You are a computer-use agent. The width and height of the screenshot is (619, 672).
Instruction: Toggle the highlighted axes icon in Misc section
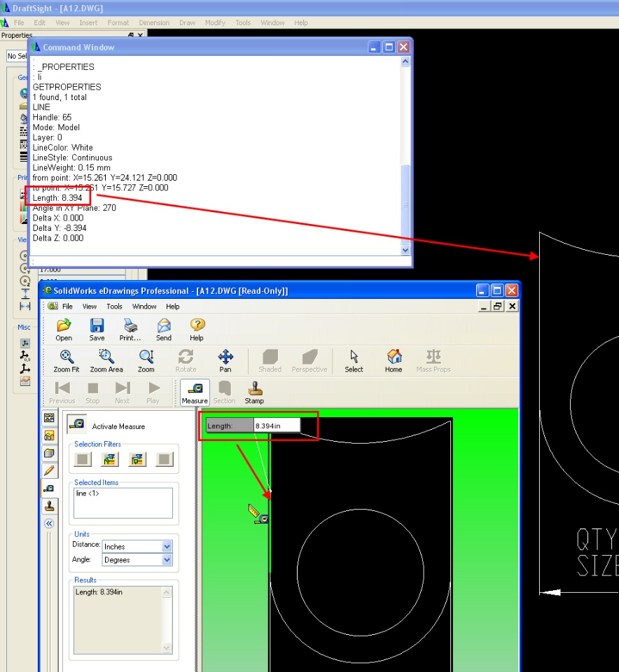(25, 343)
